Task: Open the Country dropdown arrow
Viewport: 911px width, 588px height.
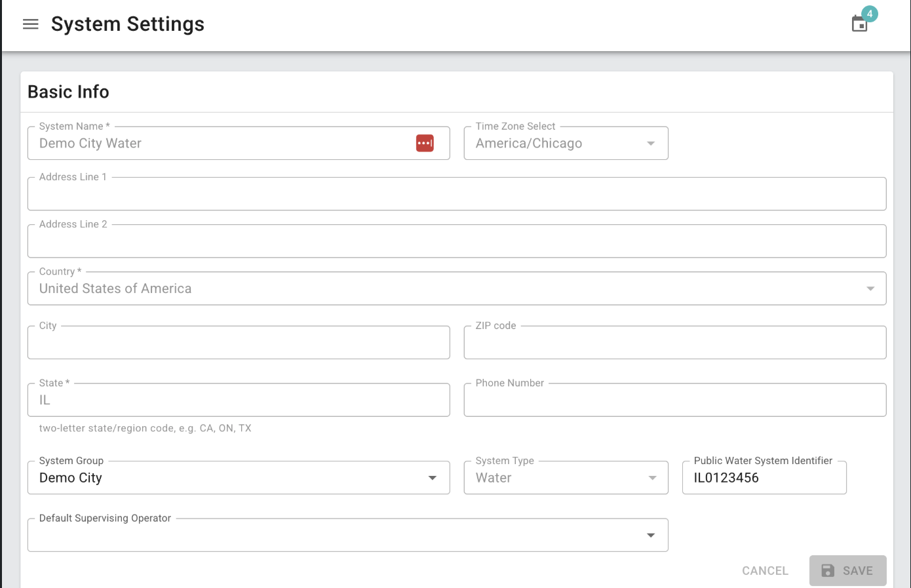Action: (x=870, y=289)
